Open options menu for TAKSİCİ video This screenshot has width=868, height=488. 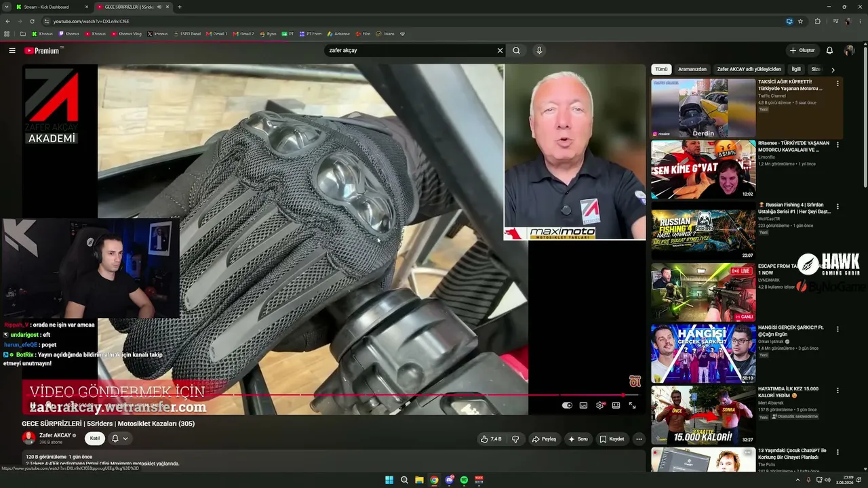coord(837,83)
